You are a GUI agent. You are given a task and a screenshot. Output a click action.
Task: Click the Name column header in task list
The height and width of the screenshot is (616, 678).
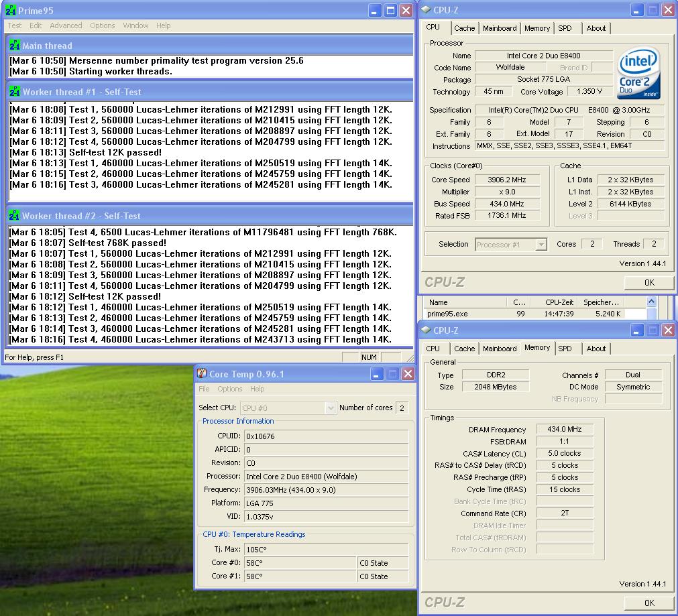tap(464, 302)
